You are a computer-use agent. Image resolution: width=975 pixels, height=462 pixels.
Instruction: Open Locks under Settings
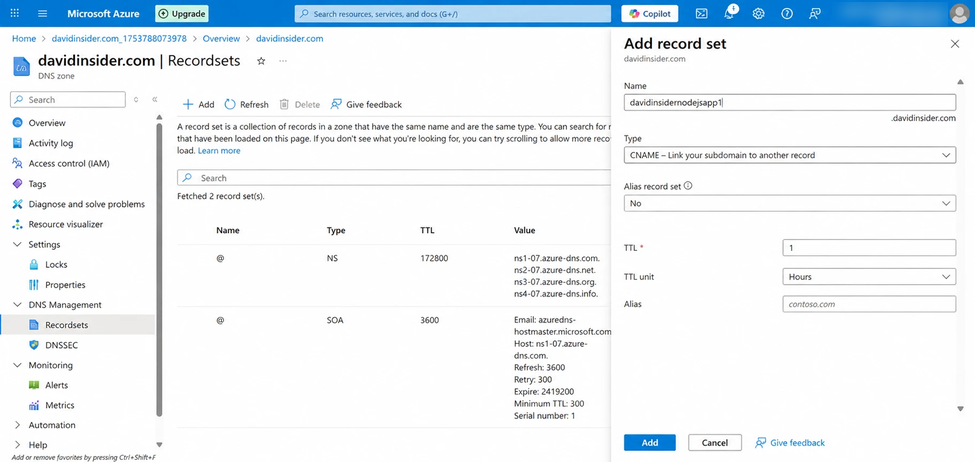coord(56,264)
